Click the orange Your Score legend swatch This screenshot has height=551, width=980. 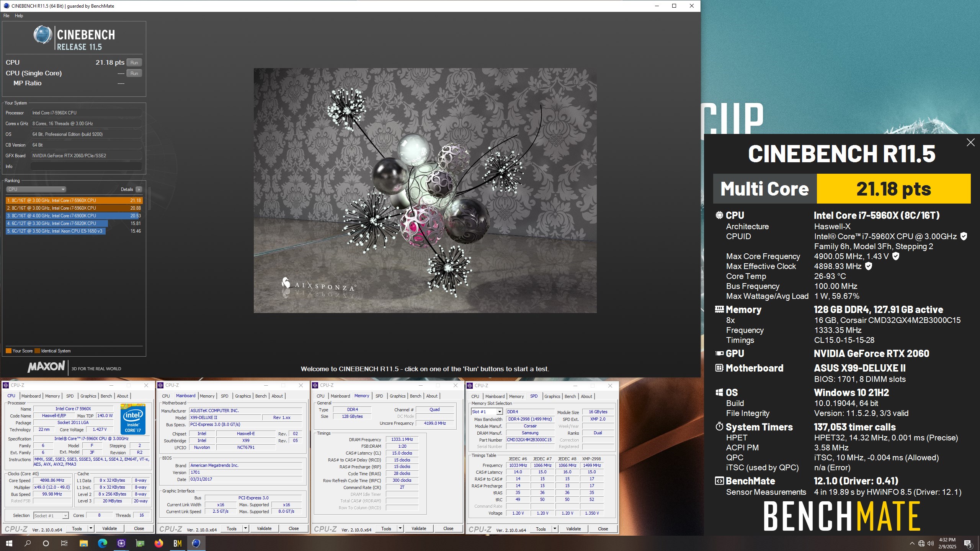(8, 350)
